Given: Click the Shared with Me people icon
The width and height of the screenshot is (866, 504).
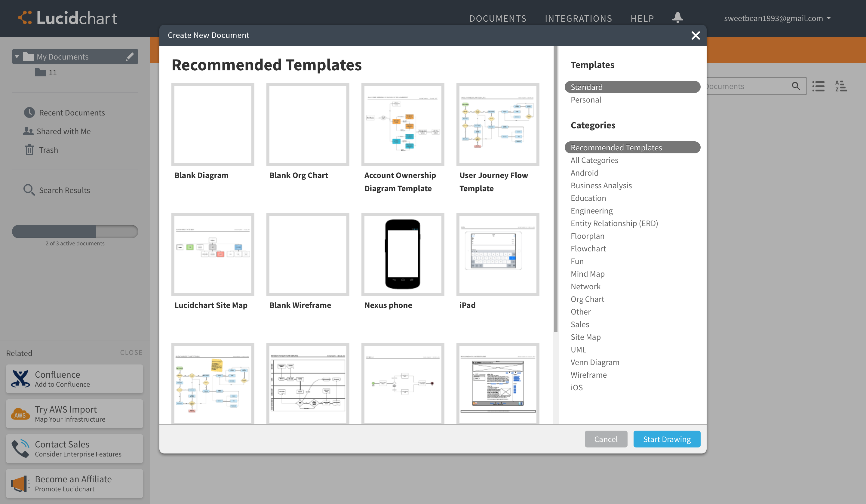Looking at the screenshot, I should [x=28, y=131].
